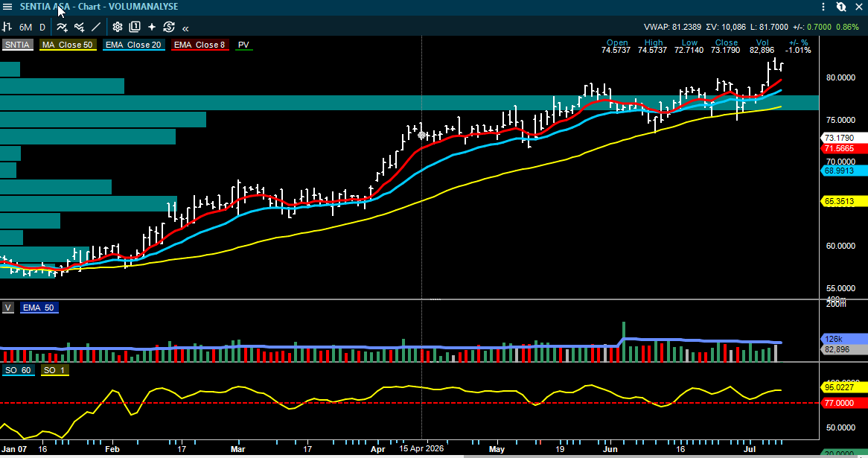
Task: Add a comparison symbol to chart
Action: (x=79, y=27)
